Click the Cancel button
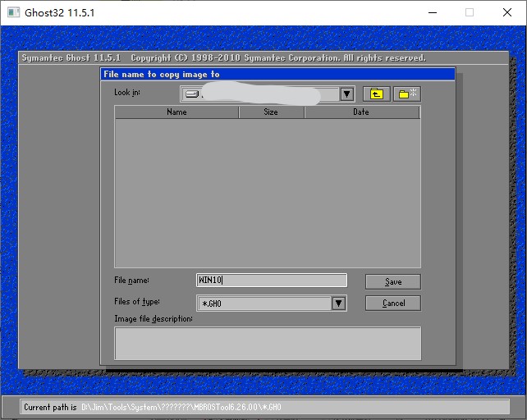The height and width of the screenshot is (420, 527). pos(393,303)
